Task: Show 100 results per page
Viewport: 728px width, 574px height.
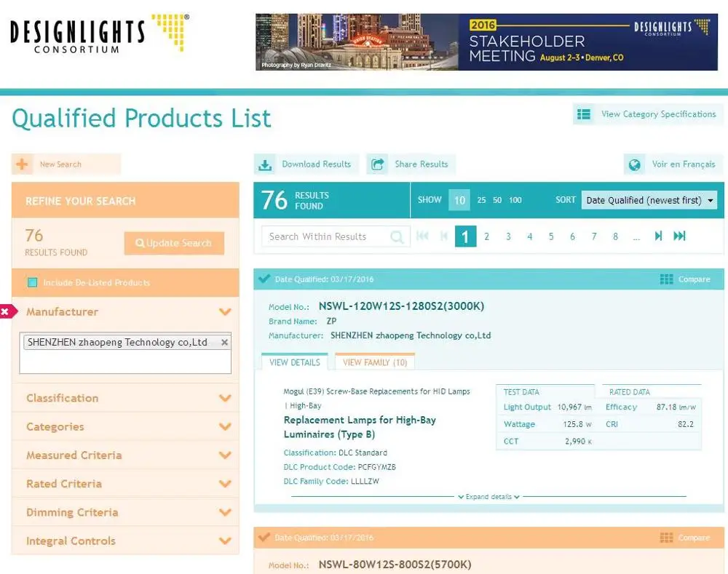Action: 515,200
